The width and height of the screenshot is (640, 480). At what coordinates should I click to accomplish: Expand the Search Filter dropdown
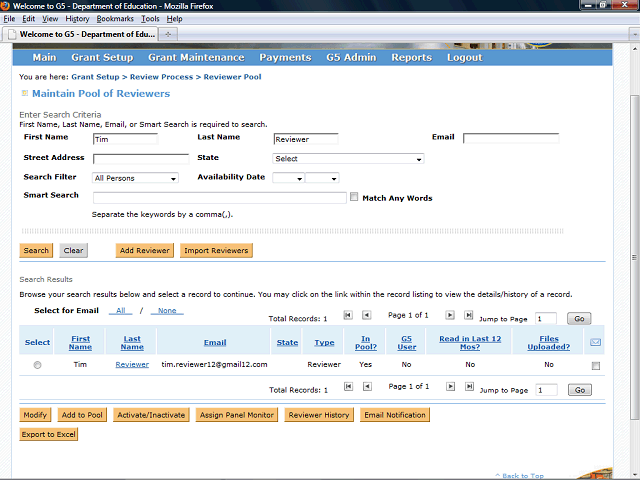tap(135, 178)
